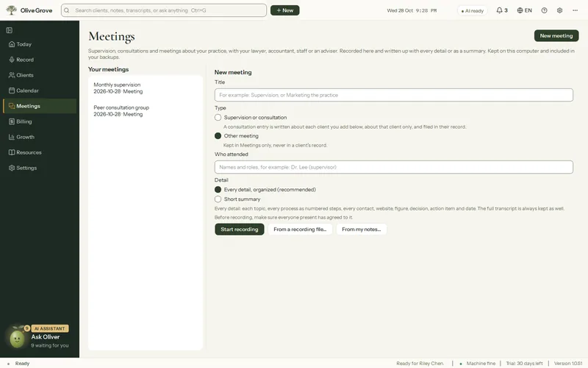Focus the meeting Title field
Image resolution: width=588 pixels, height=368 pixels.
pos(394,95)
